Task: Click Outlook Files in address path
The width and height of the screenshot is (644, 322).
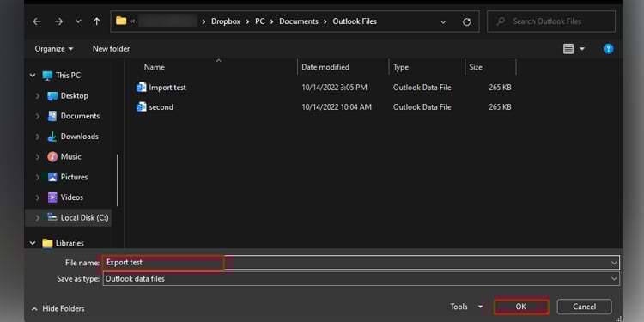Action: tap(355, 21)
